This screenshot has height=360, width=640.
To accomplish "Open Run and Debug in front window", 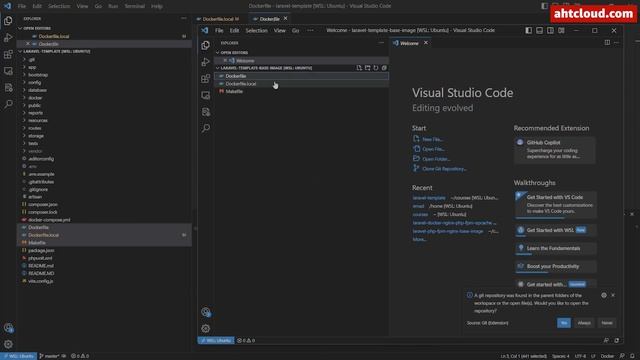I will click(x=206, y=62).
